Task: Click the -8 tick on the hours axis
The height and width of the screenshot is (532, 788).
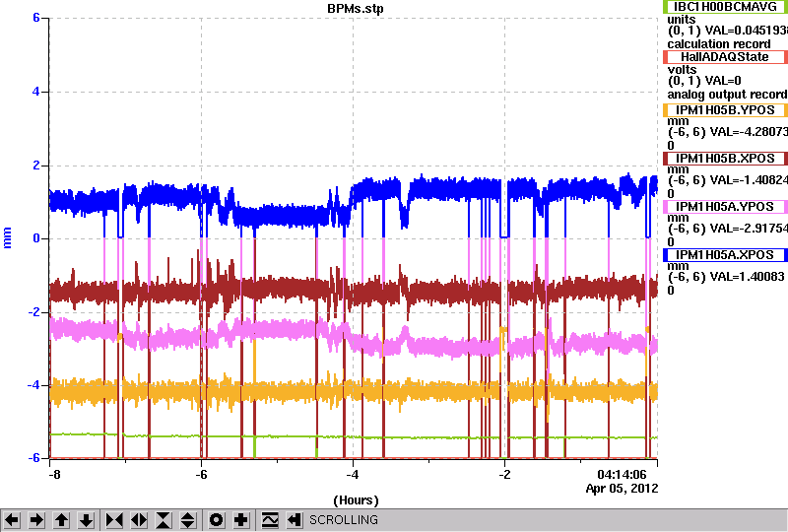Action: [54, 475]
